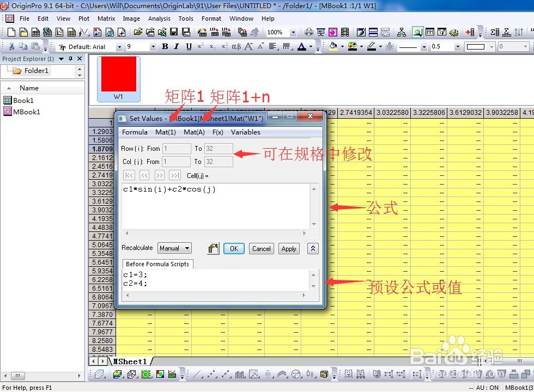Click the Save Project floppy icon
This screenshot has height=392, width=534.
point(174,32)
